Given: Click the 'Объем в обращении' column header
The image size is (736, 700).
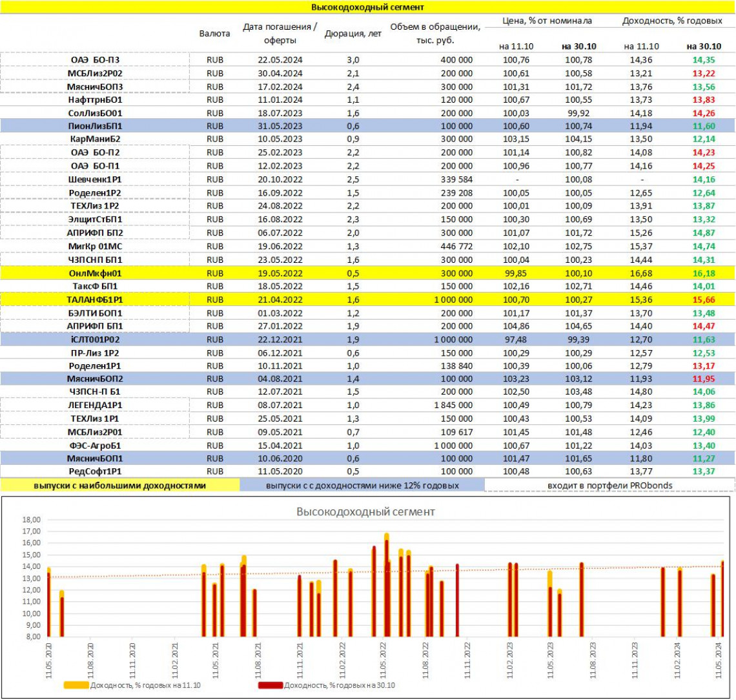Looking at the screenshot, I should coord(434,34).
